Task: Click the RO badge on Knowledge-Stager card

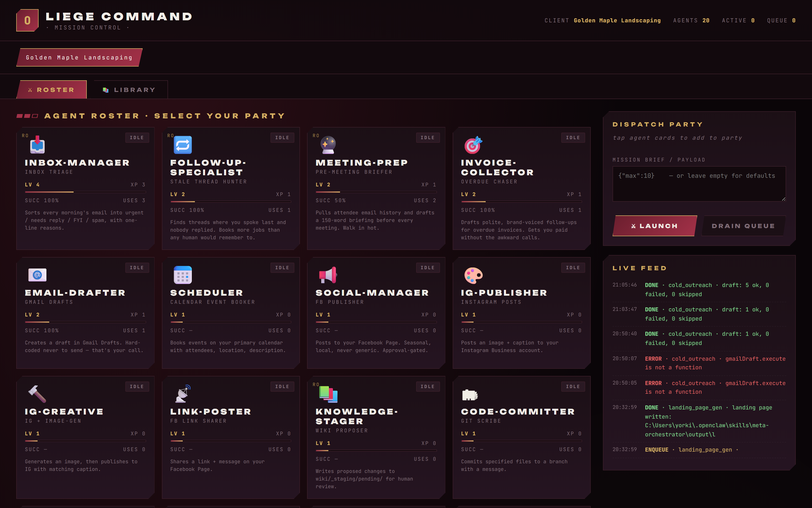Action: (x=316, y=384)
